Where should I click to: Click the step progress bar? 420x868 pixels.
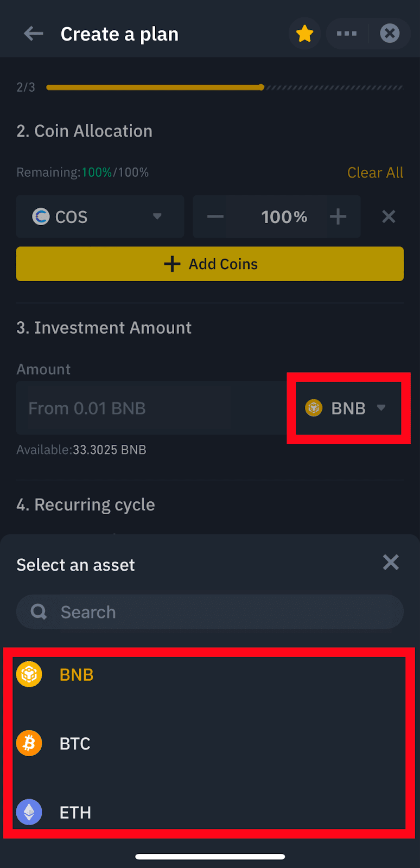click(x=225, y=87)
